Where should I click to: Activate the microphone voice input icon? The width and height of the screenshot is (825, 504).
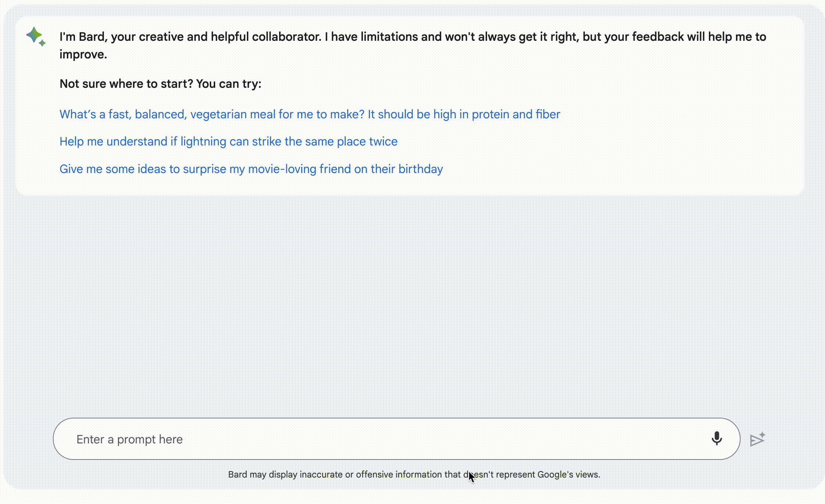[x=716, y=438]
